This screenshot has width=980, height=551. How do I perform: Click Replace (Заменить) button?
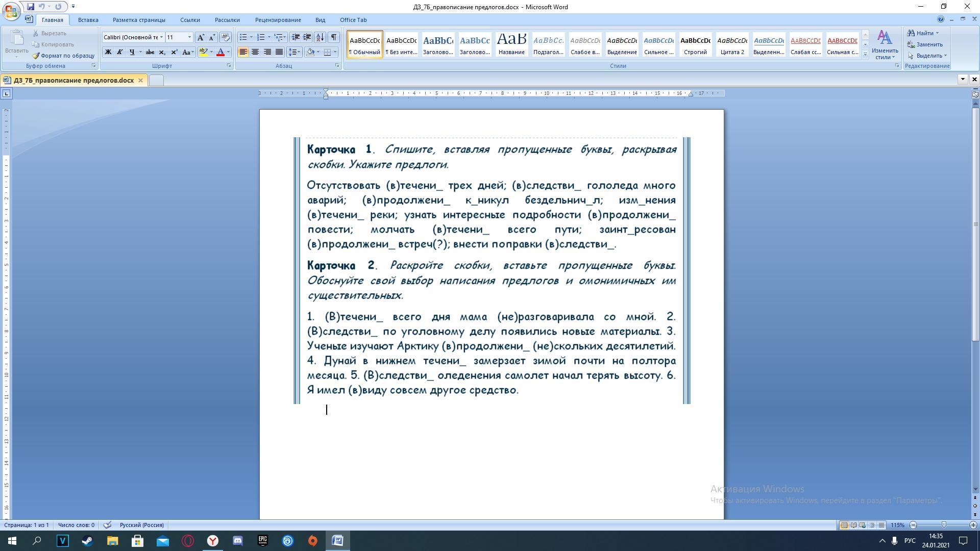[x=925, y=44]
